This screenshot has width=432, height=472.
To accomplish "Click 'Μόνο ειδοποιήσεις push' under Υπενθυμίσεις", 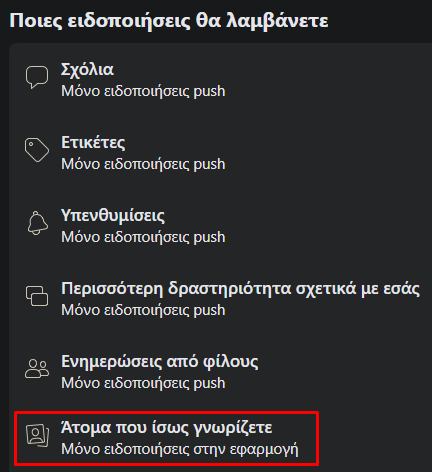I will (x=143, y=237).
